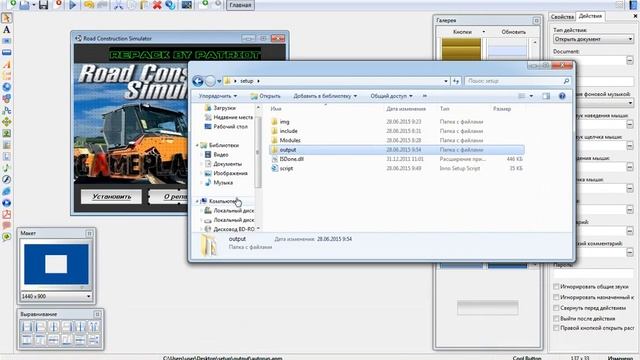This screenshot has width=640, height=360.
Task: Open the Общий доступ dropdown
Action: 391,96
